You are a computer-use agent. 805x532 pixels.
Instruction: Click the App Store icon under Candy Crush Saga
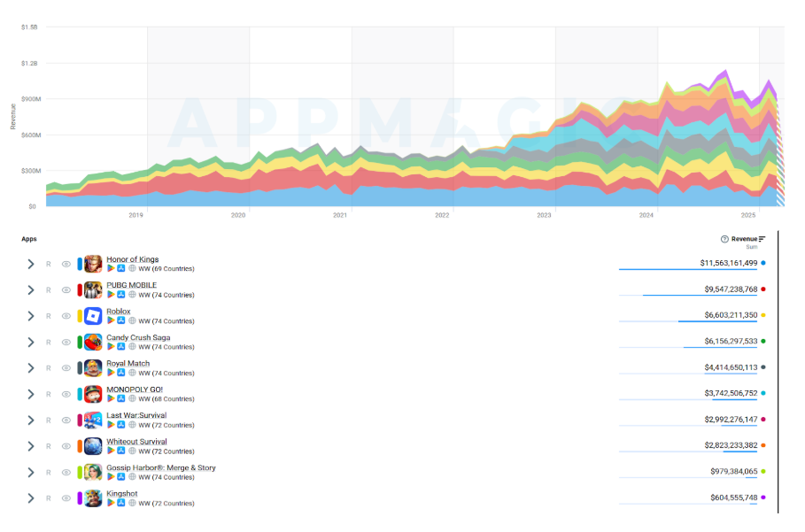click(x=121, y=347)
